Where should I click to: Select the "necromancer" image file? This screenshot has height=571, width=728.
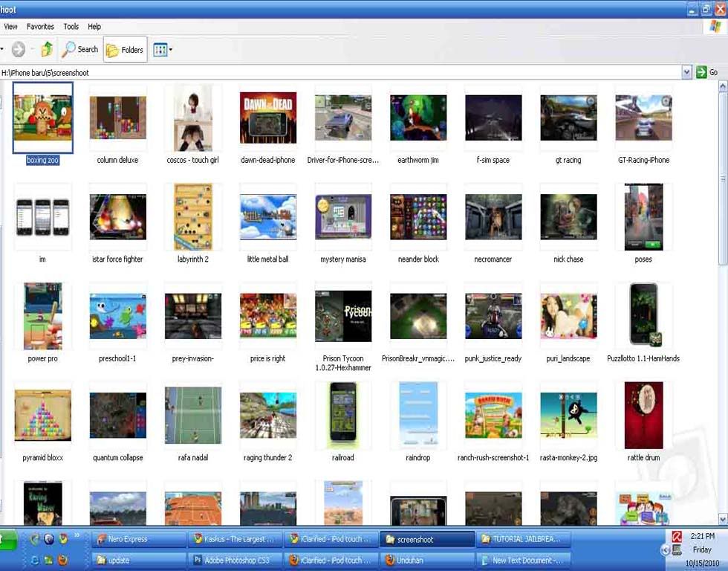(493, 224)
